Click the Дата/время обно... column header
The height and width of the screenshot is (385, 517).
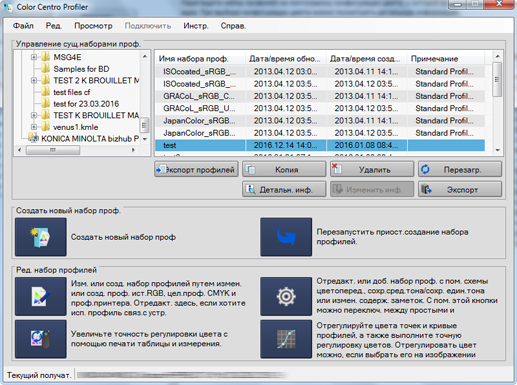(286, 59)
